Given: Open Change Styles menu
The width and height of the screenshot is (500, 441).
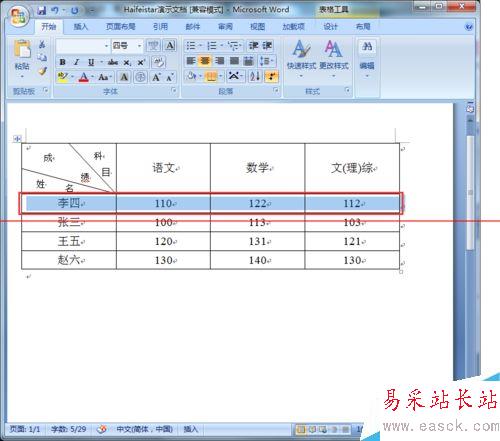Looking at the screenshot, I should 334,58.
